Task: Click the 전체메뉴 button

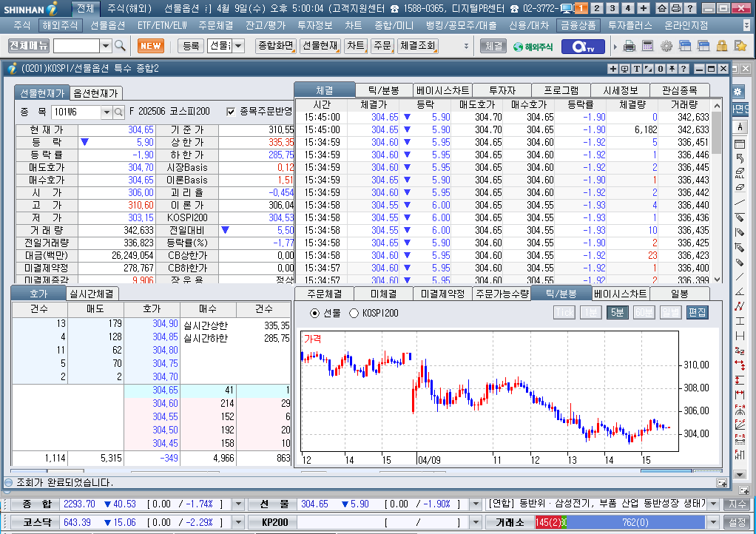Action: pos(29,46)
